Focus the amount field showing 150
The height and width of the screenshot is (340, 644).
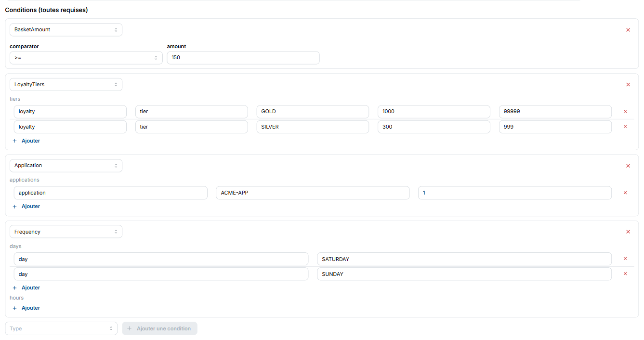(243, 58)
